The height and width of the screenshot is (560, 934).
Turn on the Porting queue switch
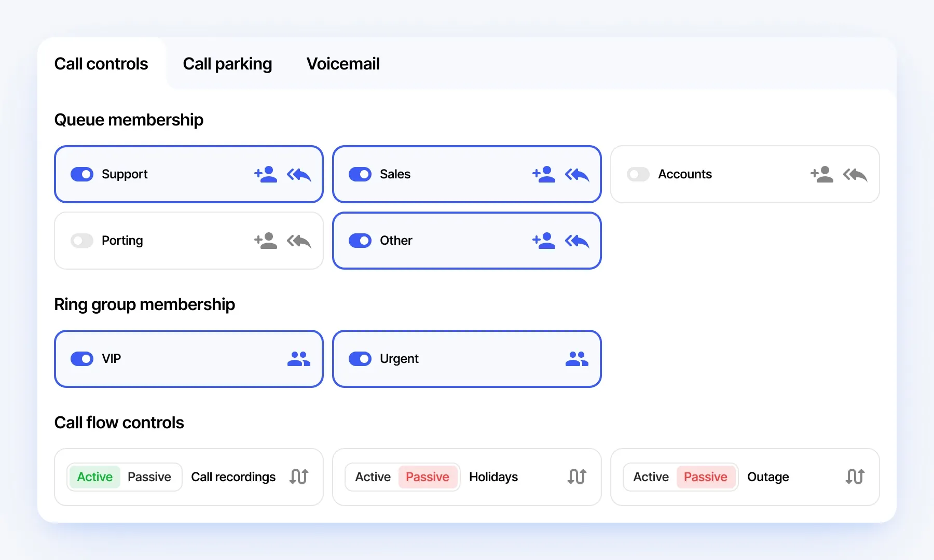point(82,241)
